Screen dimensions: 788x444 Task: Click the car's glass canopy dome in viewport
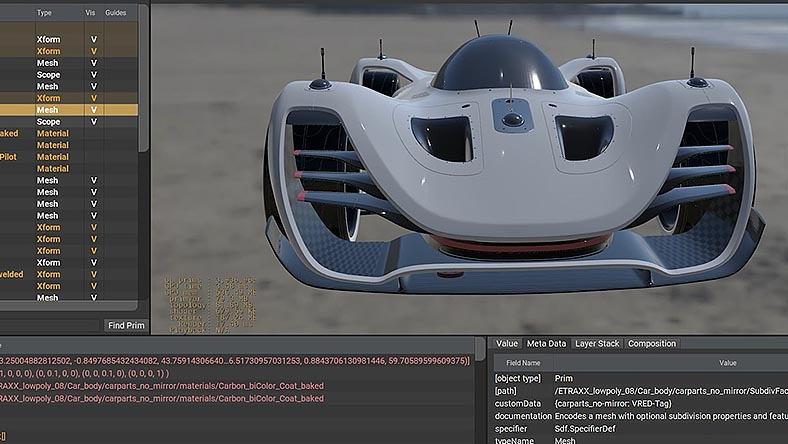tap(499, 64)
